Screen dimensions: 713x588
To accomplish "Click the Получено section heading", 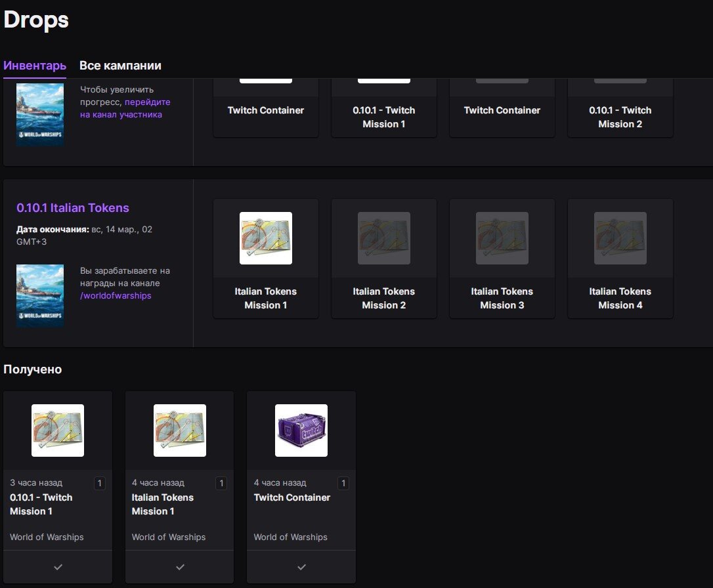I will coord(33,369).
